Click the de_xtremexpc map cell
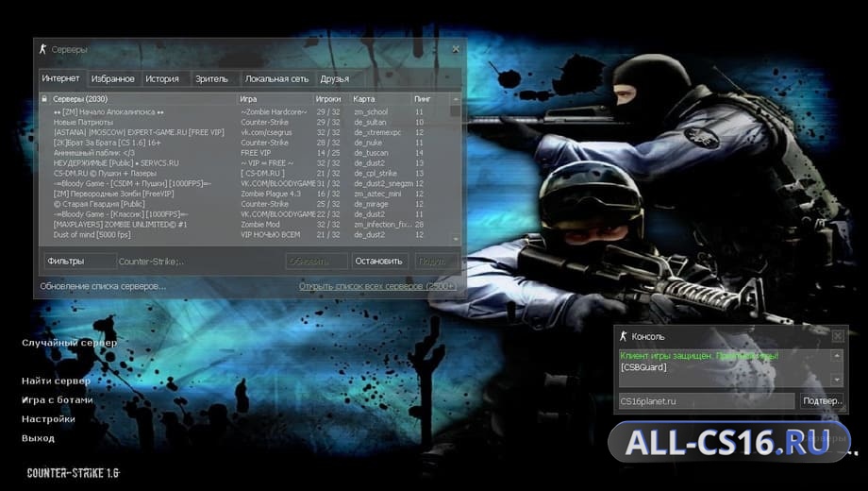The height and width of the screenshot is (491, 868). pos(377,132)
